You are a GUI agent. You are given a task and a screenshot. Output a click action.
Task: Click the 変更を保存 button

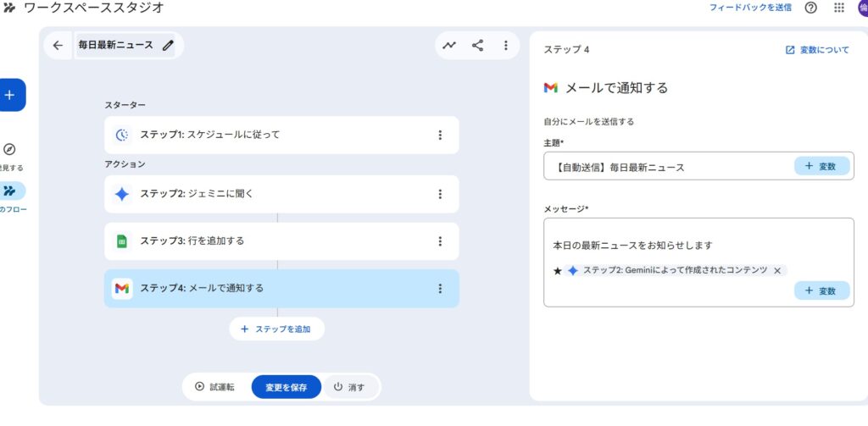click(286, 387)
